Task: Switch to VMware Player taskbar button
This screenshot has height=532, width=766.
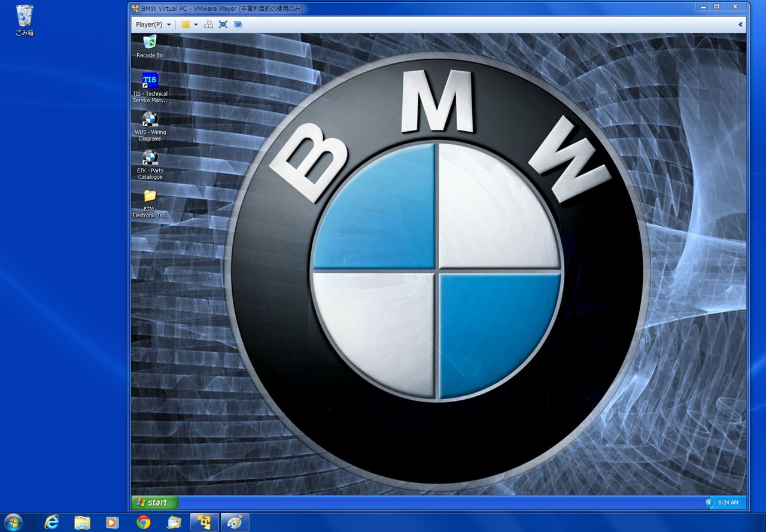Action: 204,522
